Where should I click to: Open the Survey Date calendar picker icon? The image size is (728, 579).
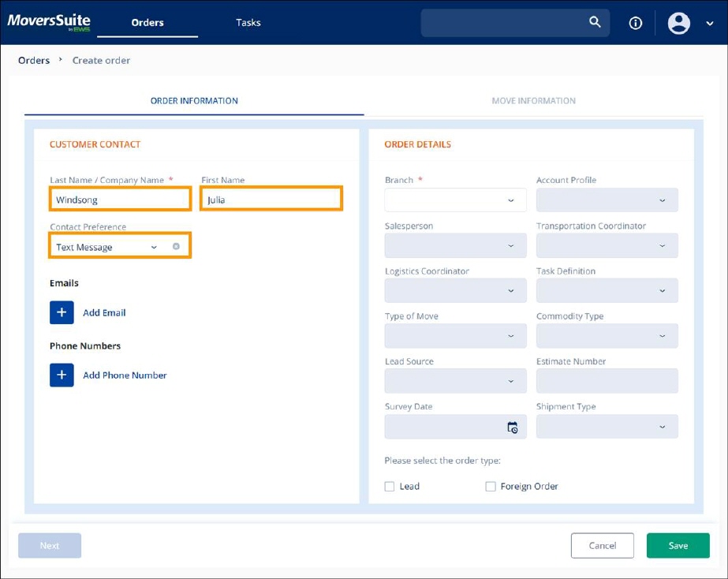tap(513, 427)
